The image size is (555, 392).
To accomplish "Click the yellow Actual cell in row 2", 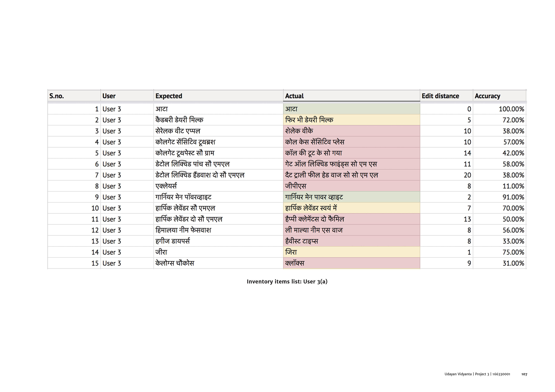I will (351, 120).
